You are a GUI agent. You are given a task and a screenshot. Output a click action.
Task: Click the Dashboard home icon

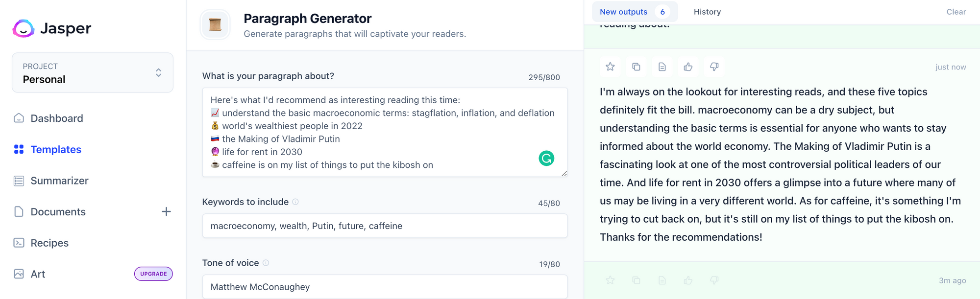pos(19,118)
